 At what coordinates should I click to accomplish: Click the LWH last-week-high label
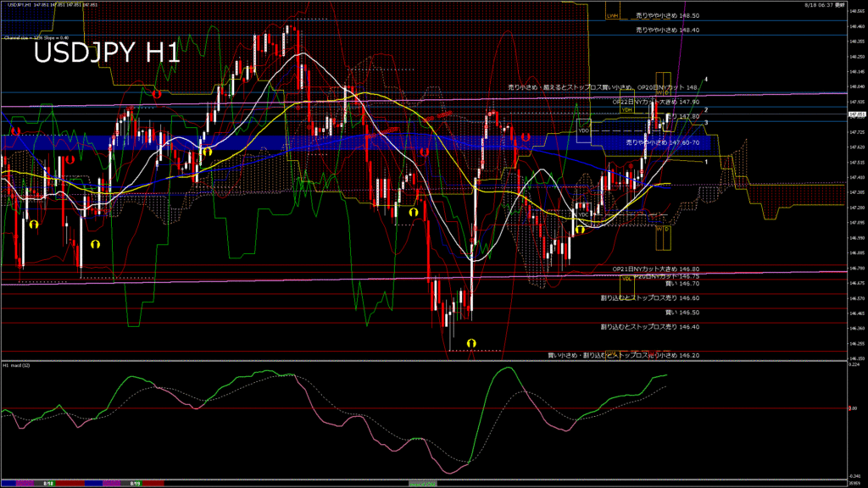[612, 15]
